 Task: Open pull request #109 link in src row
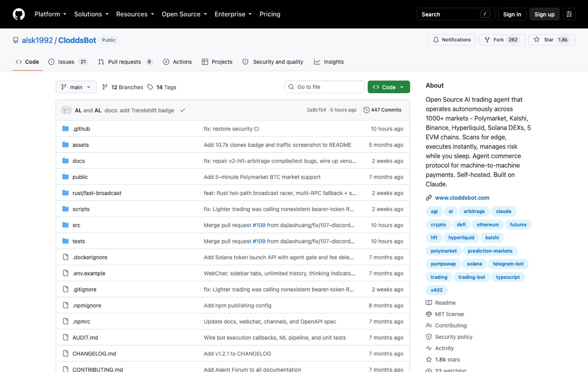coord(259,225)
